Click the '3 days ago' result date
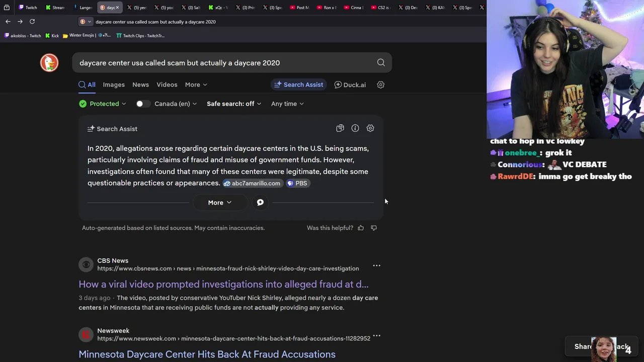This screenshot has height=362, width=644. (x=94, y=298)
